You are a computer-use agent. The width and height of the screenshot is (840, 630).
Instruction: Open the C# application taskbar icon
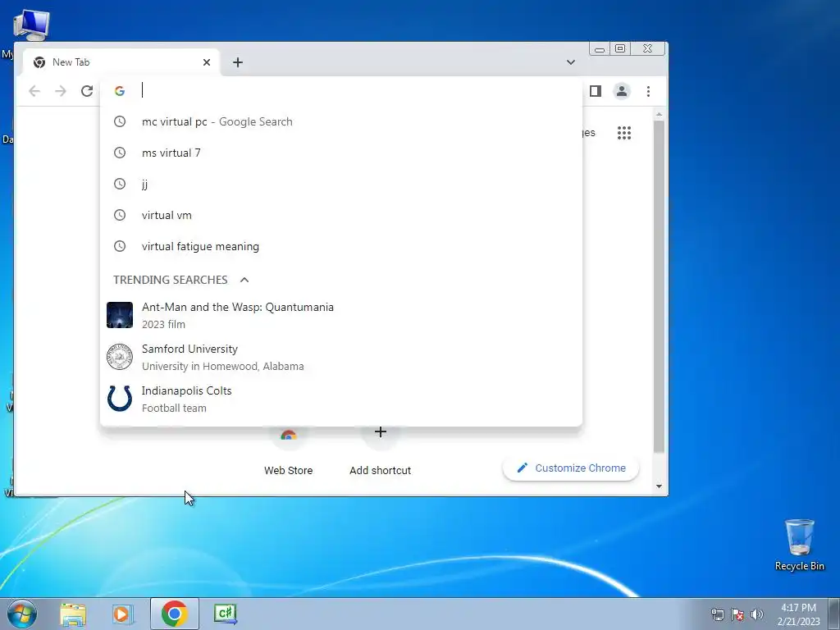point(225,614)
